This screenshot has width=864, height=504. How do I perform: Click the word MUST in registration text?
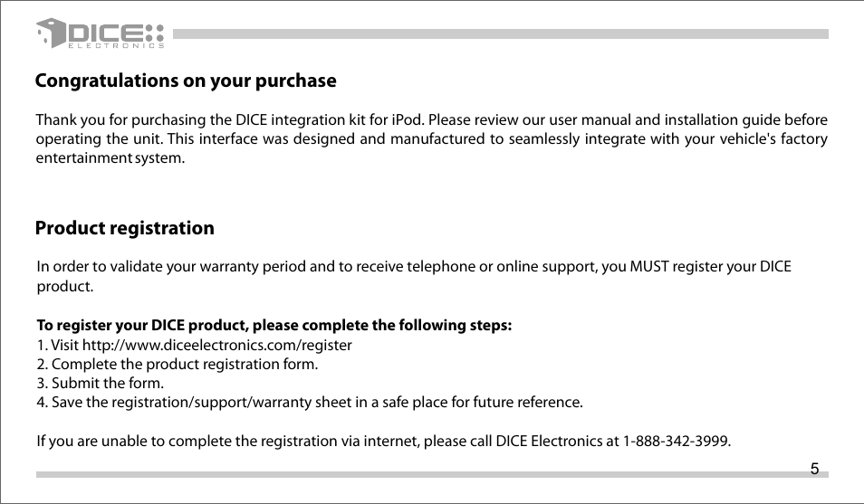pyautogui.click(x=649, y=267)
